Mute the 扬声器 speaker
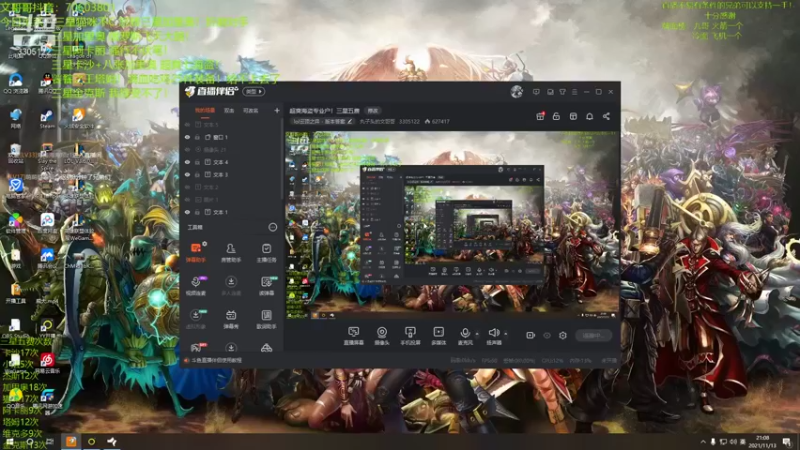 pos(493,336)
